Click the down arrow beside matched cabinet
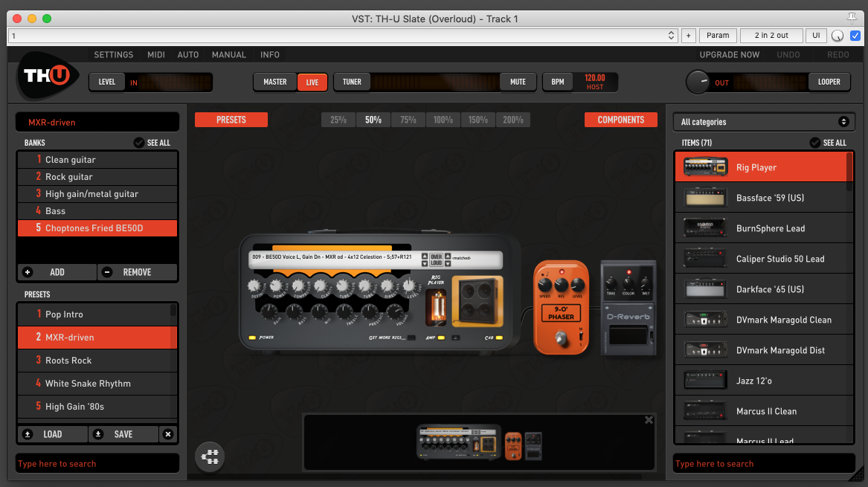868x487 pixels. pyautogui.click(x=448, y=263)
